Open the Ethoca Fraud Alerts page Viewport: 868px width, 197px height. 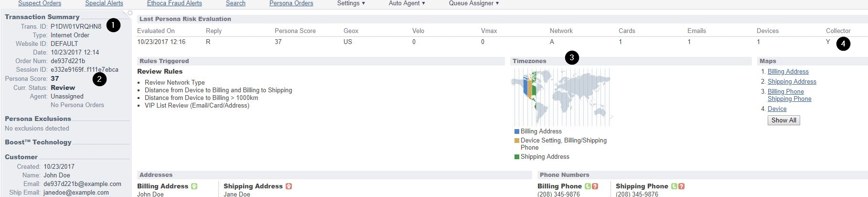[174, 3]
